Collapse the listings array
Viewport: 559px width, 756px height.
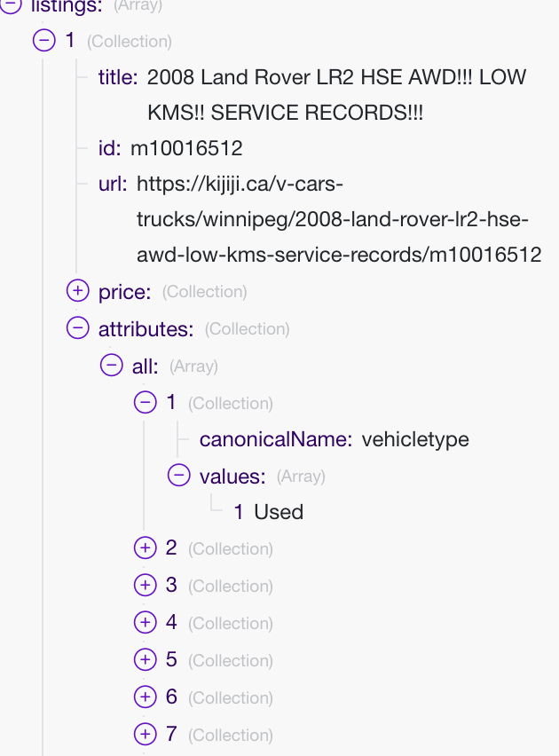(12, 5)
